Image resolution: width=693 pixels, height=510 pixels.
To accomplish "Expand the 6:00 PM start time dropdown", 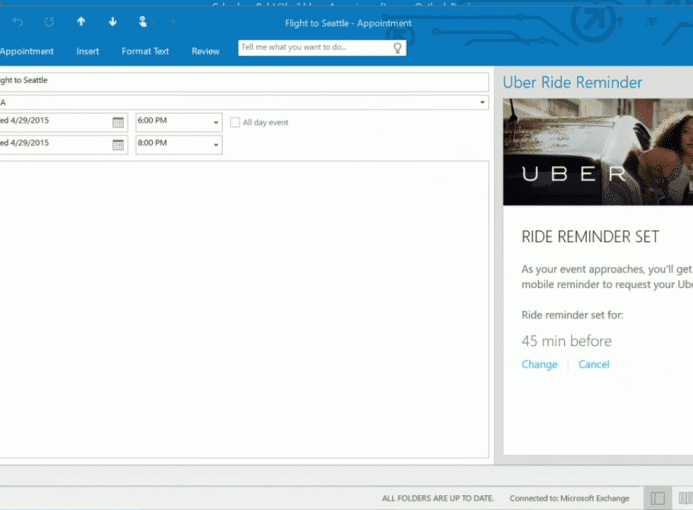I will tap(216, 122).
